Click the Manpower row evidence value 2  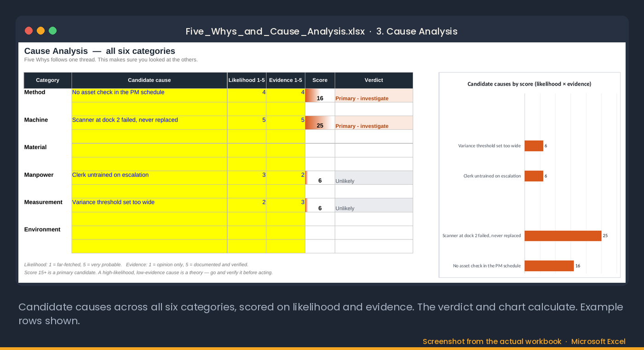[x=286, y=178]
